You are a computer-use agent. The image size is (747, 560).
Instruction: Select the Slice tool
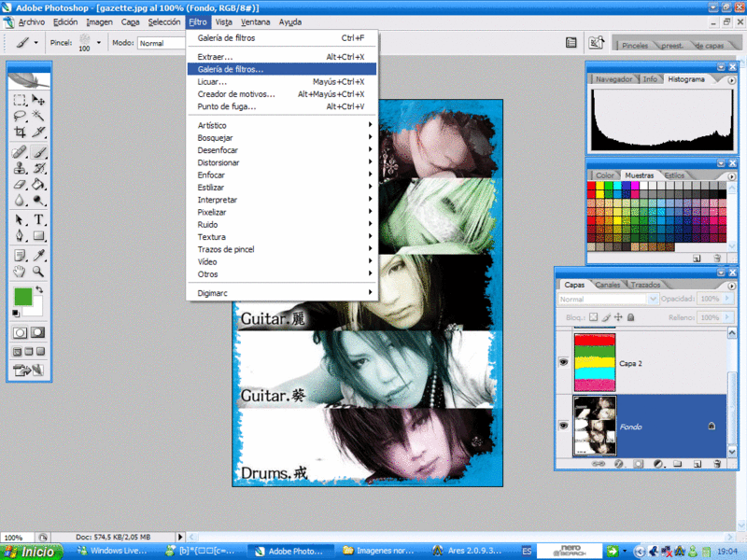pos(38,132)
